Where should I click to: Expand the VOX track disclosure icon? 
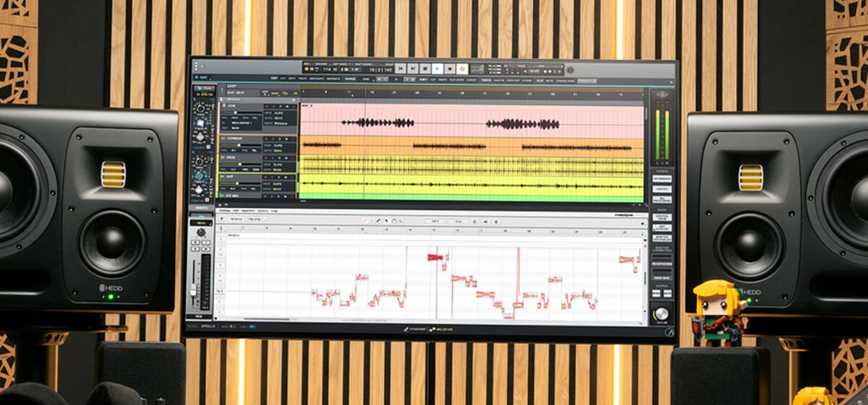223,106
